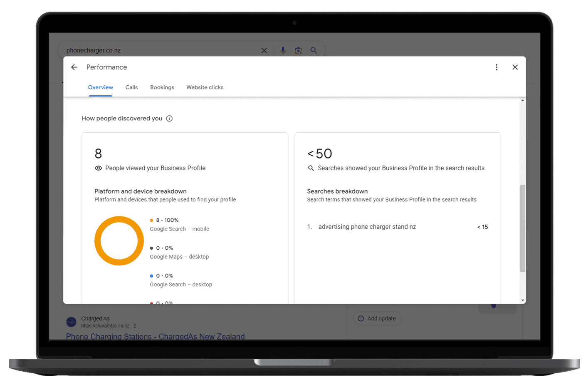Click three-dot menu beside chargedas.co.nz URL
The width and height of the screenshot is (588, 387).
135,326
